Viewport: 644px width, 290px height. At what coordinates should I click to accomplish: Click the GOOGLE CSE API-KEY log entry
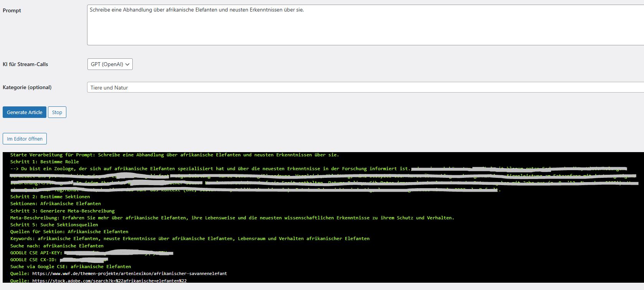(x=36, y=253)
